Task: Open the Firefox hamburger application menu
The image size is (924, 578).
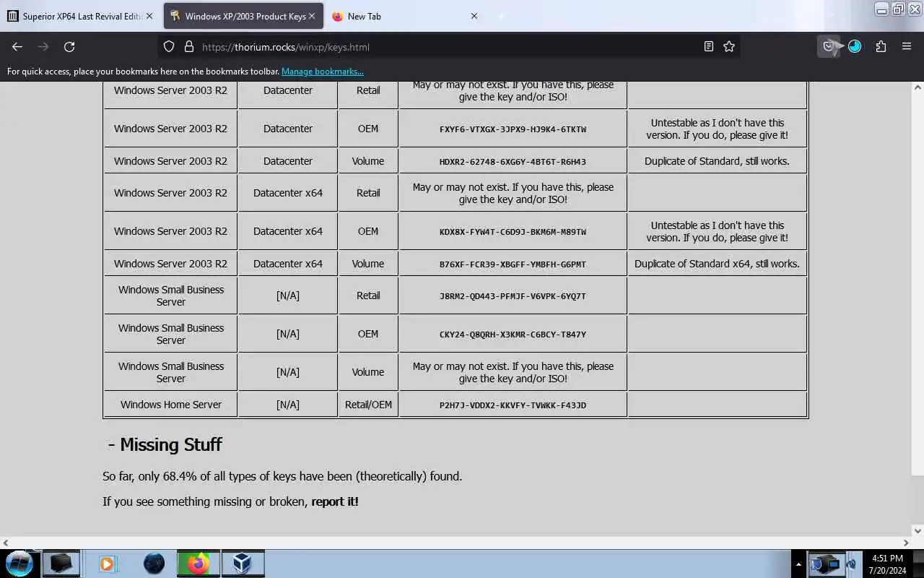Action: point(907,46)
